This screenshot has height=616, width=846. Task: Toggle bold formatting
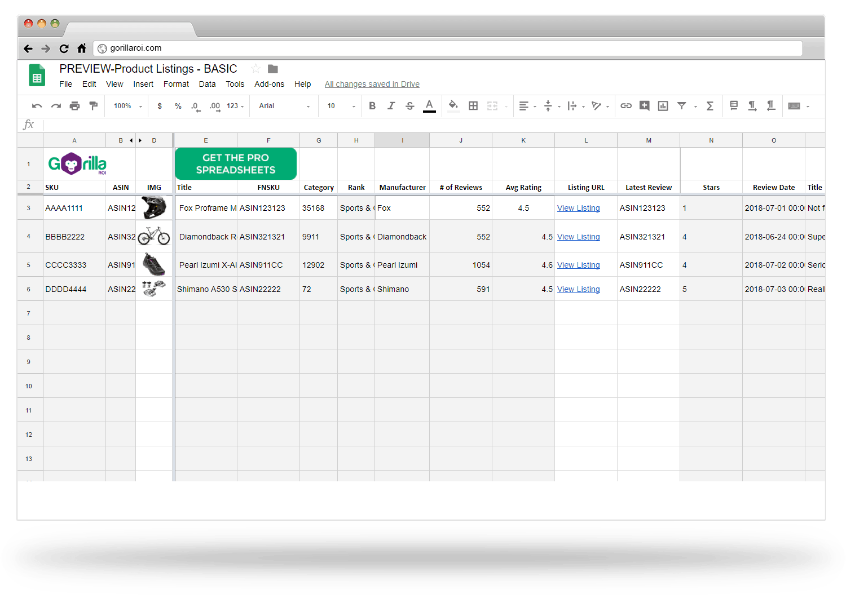coord(372,106)
